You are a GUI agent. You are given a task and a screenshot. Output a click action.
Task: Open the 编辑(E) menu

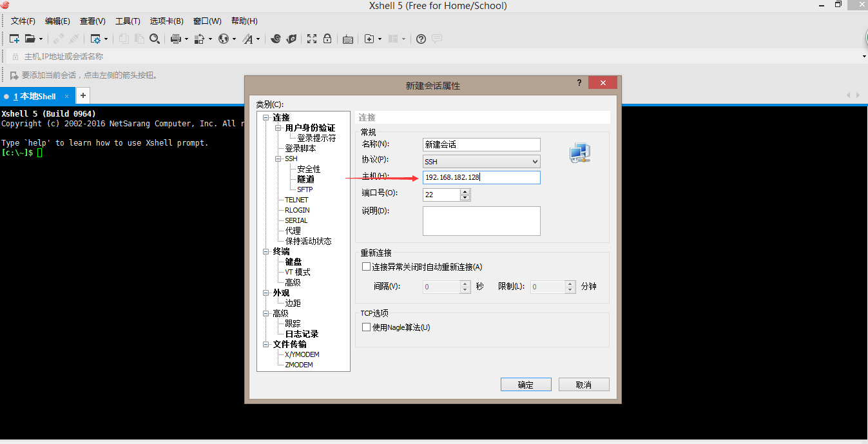pyautogui.click(x=57, y=21)
